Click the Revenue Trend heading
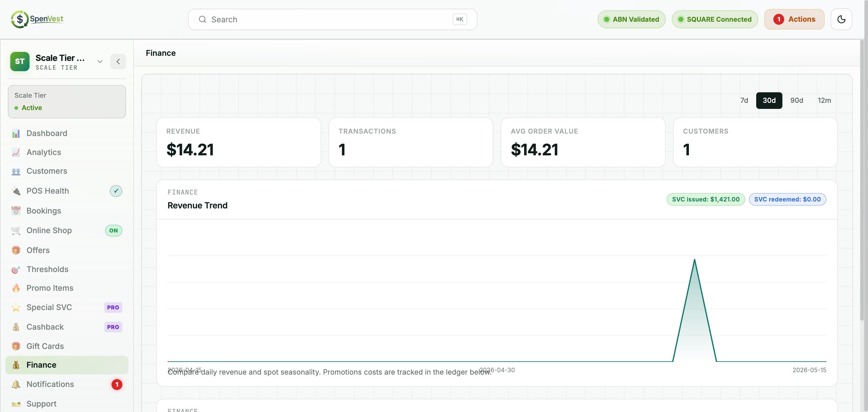868x412 pixels. click(197, 205)
